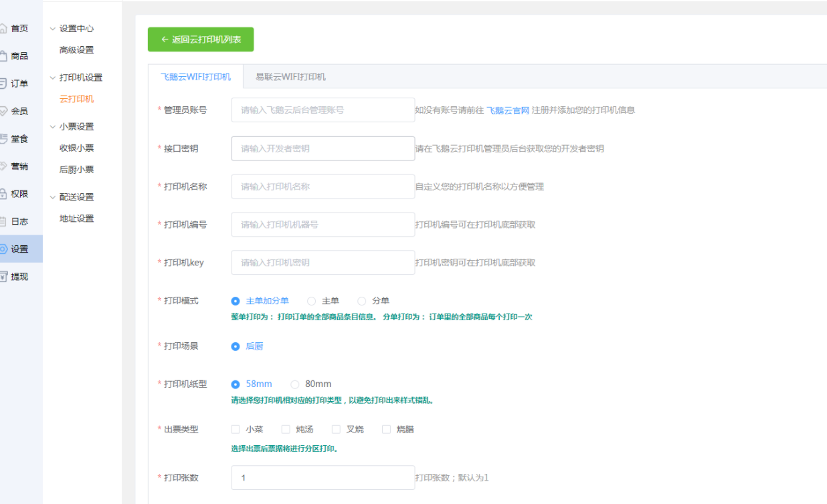The height and width of the screenshot is (504, 827).
Task: Open the 飞鹅云官网 link
Action: (507, 110)
